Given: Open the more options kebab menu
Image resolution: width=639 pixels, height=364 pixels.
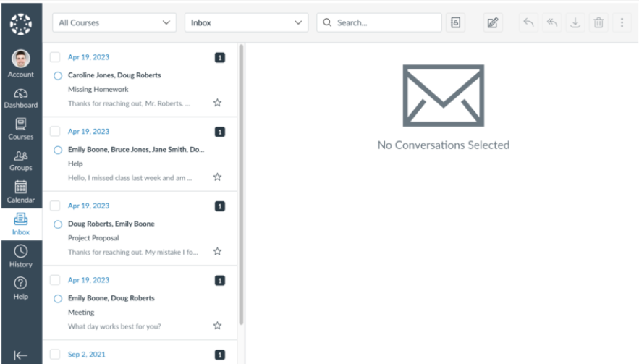Looking at the screenshot, I should click(x=621, y=23).
